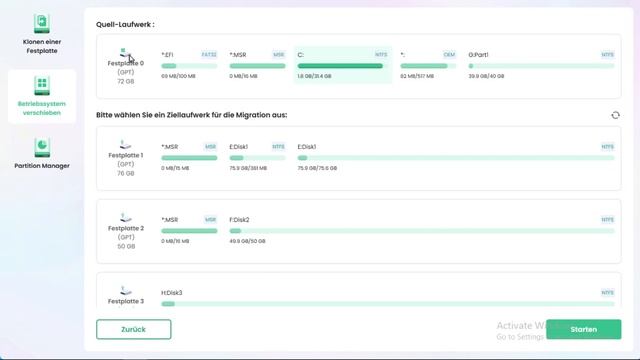Click the *:MSR label on Festplatte 1

[170, 147]
